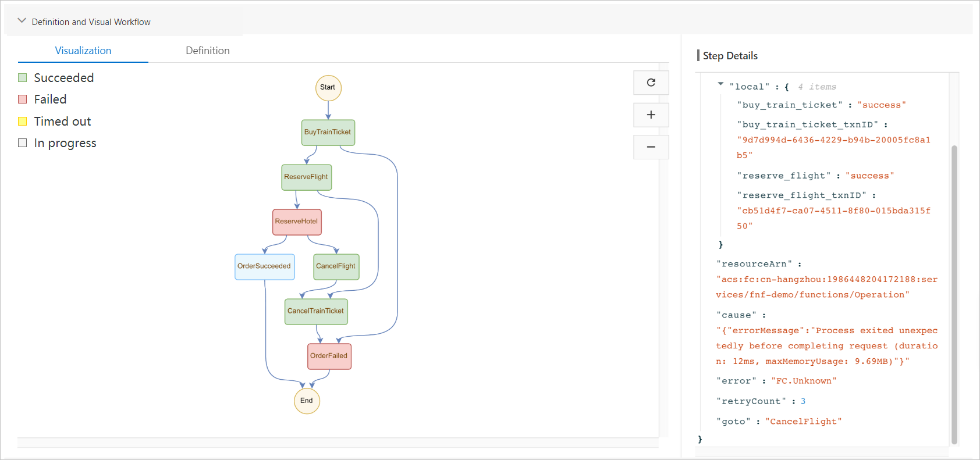Click the Step Details vertical scrollbar

954,291
